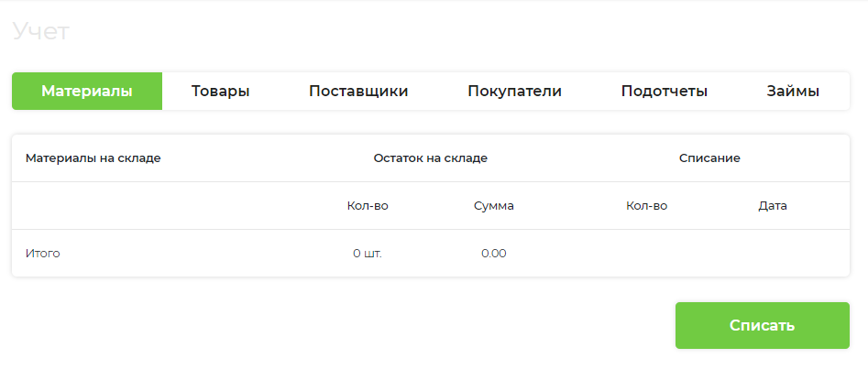Go to the Подотчеты tab
This screenshot has height=380, width=868.
[664, 92]
